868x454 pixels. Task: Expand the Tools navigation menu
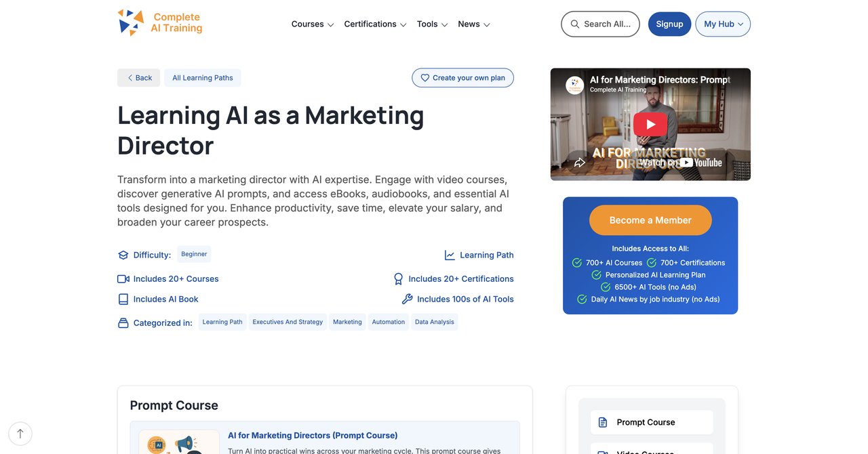pos(433,24)
